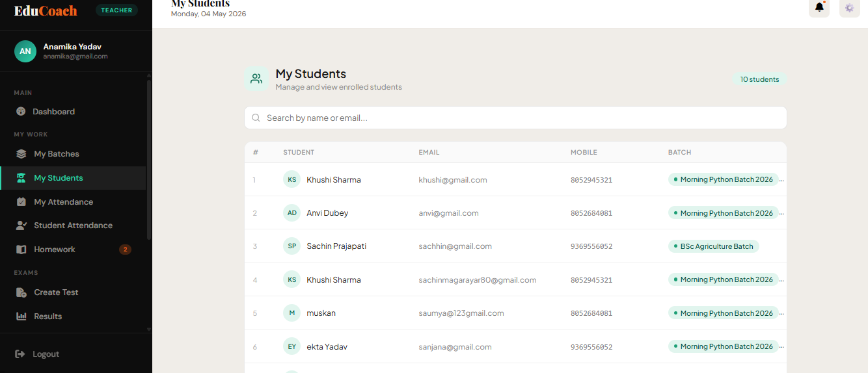This screenshot has height=373, width=868.
Task: Click the M avatar for muskan
Action: coord(292,313)
